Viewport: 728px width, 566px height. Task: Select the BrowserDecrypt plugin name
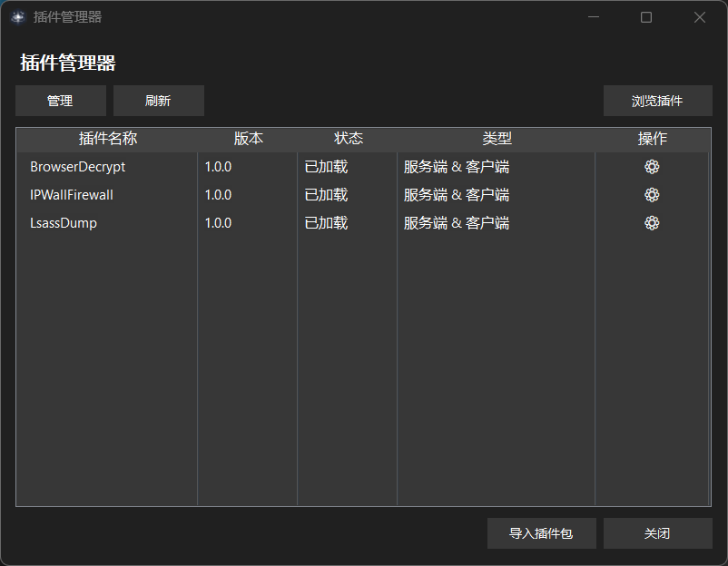pyautogui.click(x=77, y=167)
